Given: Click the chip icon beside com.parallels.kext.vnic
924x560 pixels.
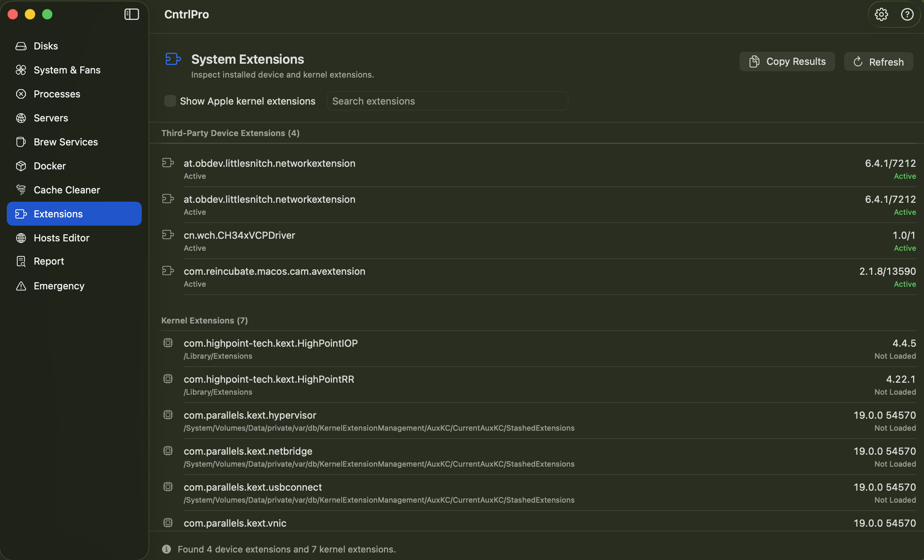Looking at the screenshot, I should [x=168, y=523].
